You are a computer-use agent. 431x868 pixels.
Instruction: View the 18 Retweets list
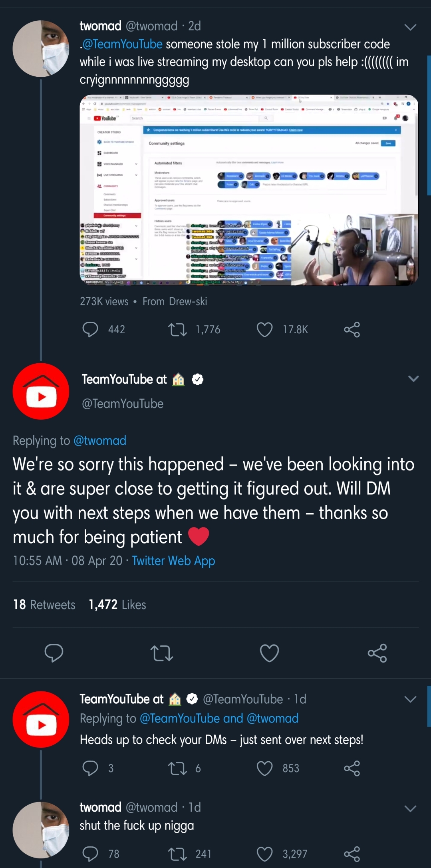click(44, 605)
